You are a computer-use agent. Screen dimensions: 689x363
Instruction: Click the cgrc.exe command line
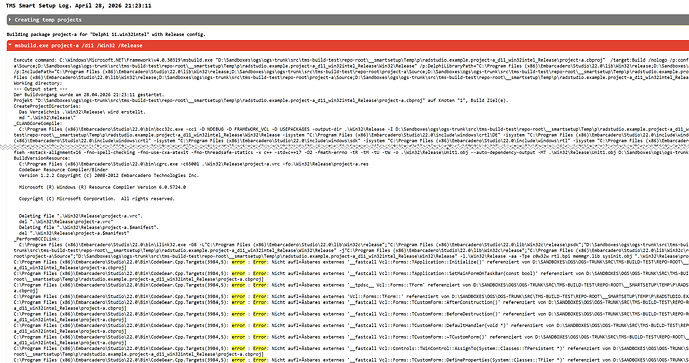pyautogui.click(x=193, y=163)
